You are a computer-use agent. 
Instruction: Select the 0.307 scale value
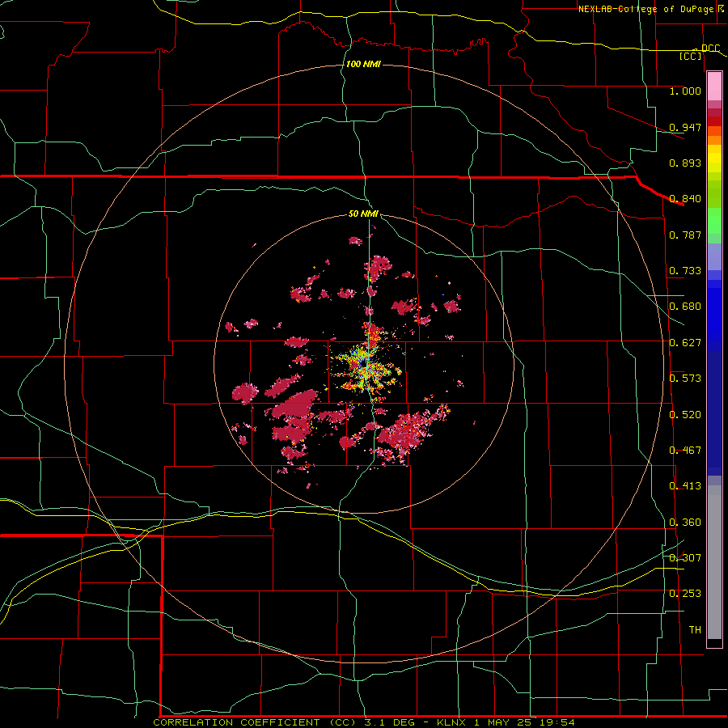tap(685, 558)
